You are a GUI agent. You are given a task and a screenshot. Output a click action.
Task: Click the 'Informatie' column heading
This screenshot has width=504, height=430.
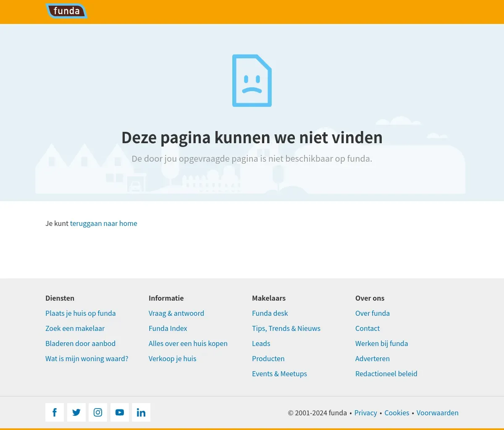[166, 298]
